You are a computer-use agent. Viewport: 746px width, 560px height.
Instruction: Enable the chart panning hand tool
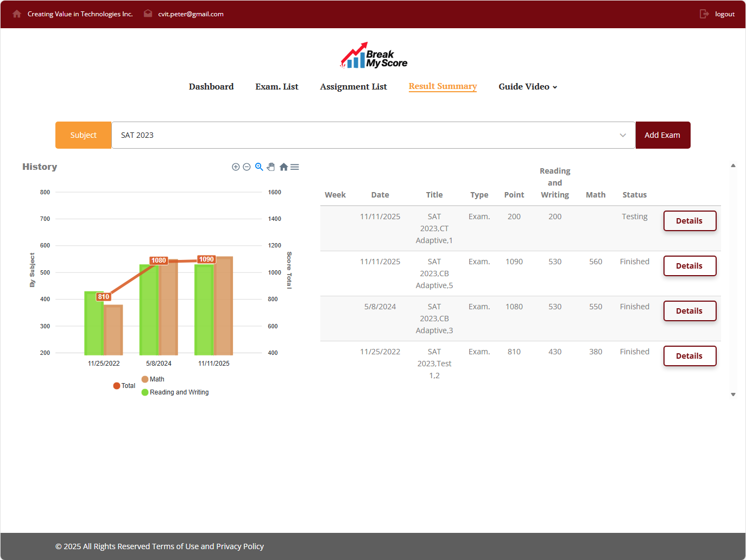[x=271, y=167]
